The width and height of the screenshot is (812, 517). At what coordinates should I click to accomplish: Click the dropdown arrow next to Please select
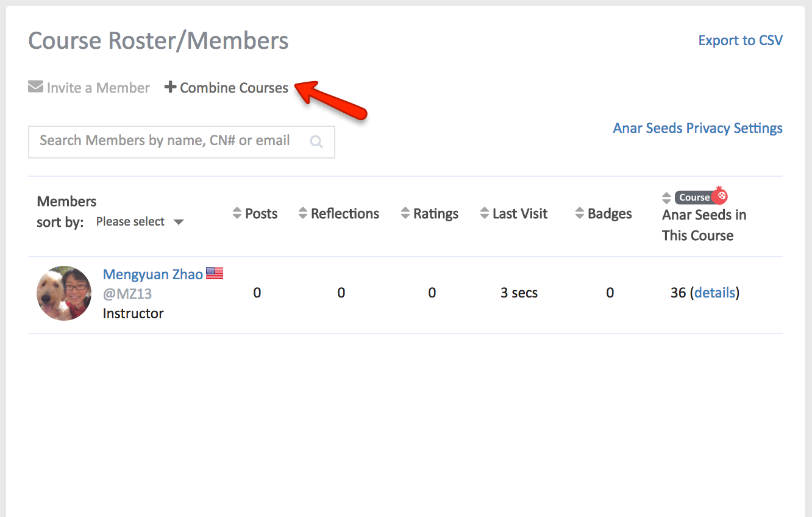tap(179, 222)
